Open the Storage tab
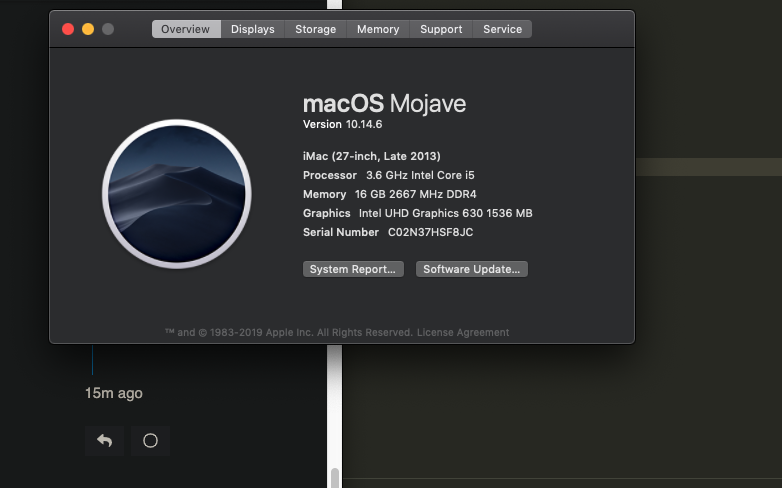 [316, 29]
